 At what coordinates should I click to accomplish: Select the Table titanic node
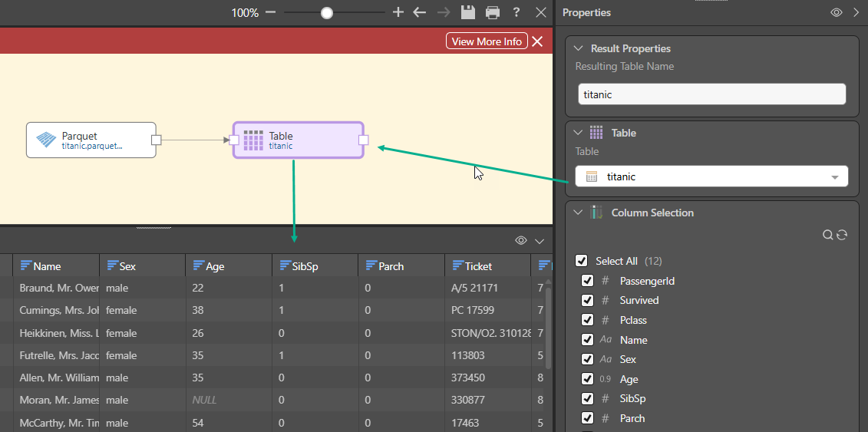pos(299,140)
